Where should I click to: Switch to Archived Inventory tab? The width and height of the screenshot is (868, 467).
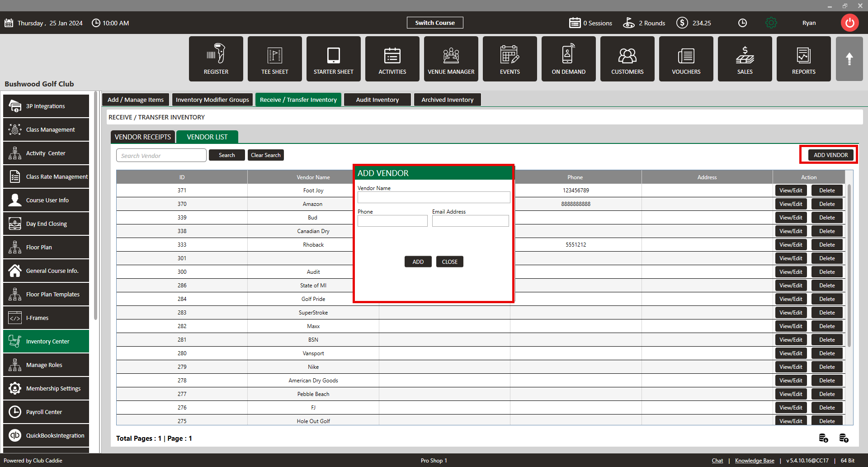click(448, 100)
